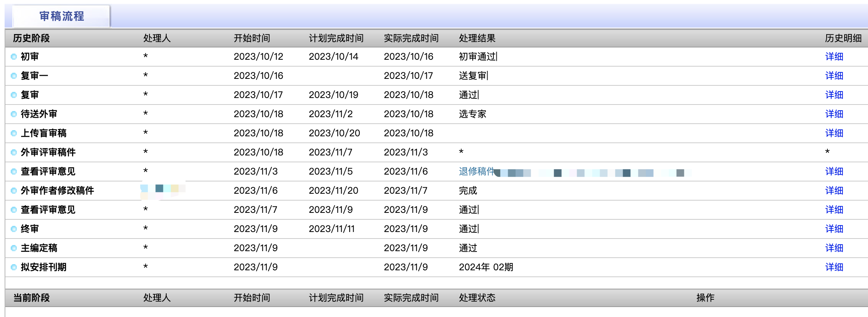Click the 历史明细 column header

(843, 38)
